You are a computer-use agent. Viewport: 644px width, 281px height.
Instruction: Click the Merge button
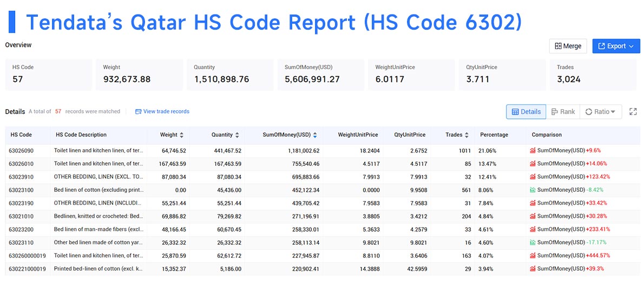[568, 46]
